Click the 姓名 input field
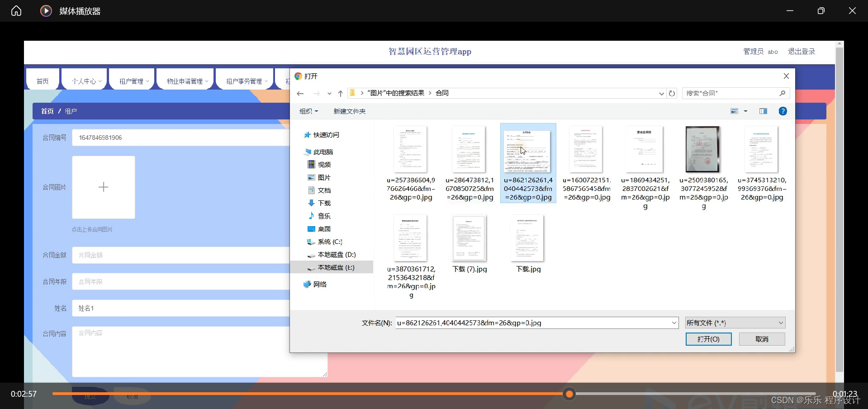This screenshot has width=868, height=409. (x=181, y=309)
